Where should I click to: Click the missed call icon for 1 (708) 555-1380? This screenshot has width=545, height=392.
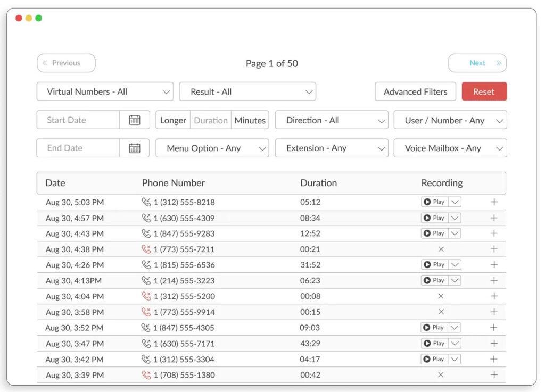click(x=146, y=375)
